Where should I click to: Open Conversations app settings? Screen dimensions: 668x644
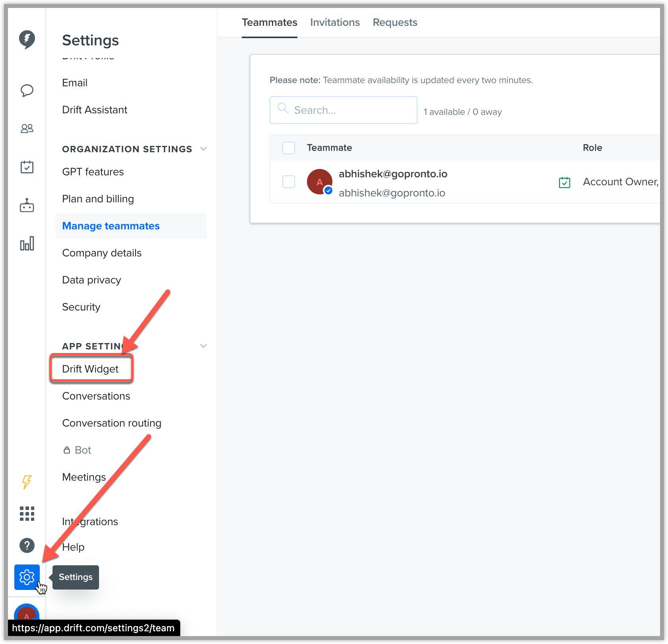pyautogui.click(x=96, y=396)
